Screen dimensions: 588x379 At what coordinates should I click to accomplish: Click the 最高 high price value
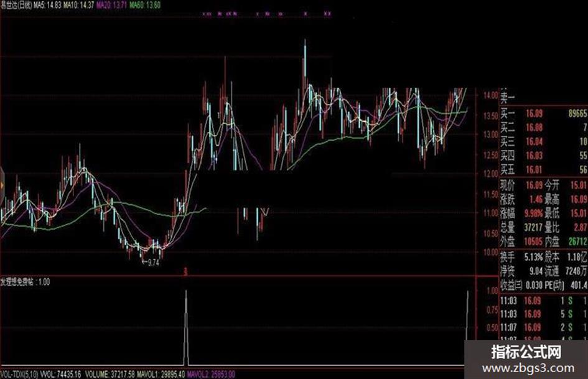coord(579,199)
